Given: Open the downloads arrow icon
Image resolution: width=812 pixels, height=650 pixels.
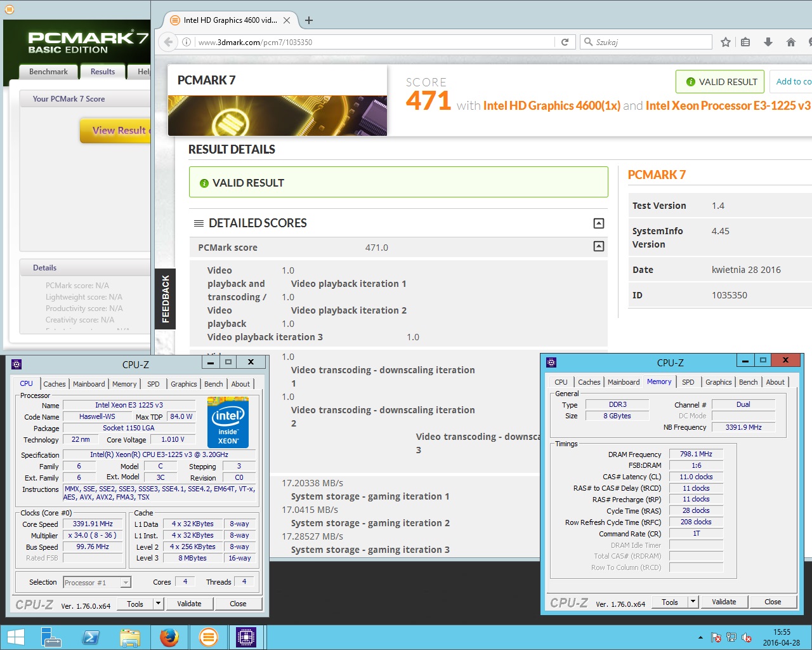Looking at the screenshot, I should [768, 42].
